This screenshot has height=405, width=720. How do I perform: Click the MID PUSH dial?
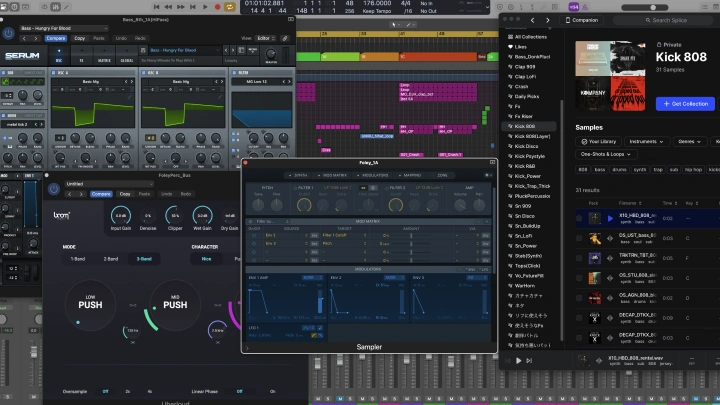[x=175, y=304]
